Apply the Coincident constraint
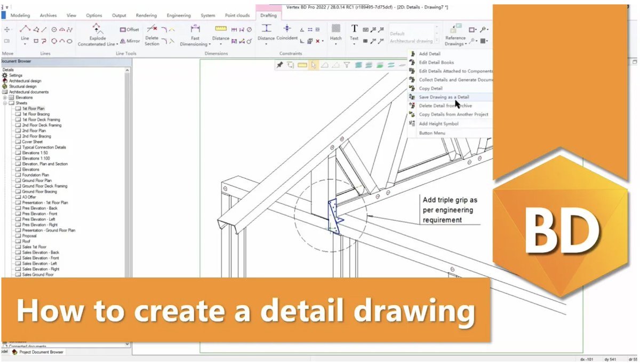This screenshot has height=364, width=640. pos(286,33)
